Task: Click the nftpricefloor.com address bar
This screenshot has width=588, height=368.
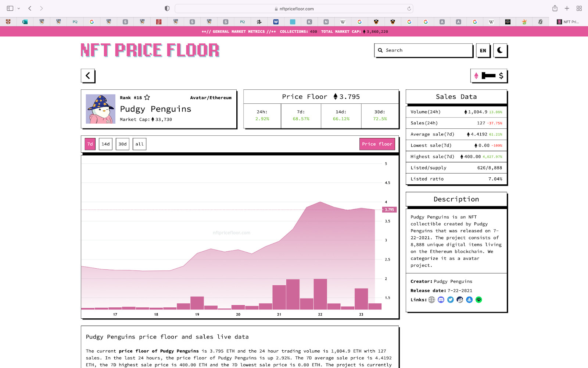Action: [x=294, y=8]
